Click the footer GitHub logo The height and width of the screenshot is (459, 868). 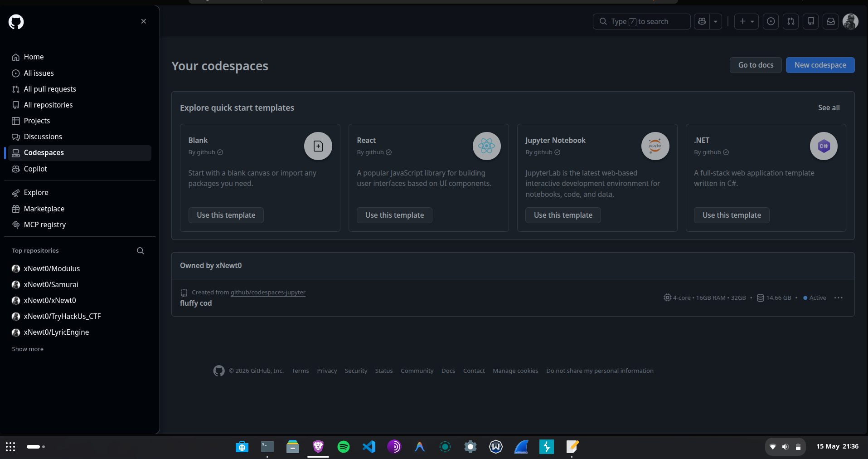(219, 371)
